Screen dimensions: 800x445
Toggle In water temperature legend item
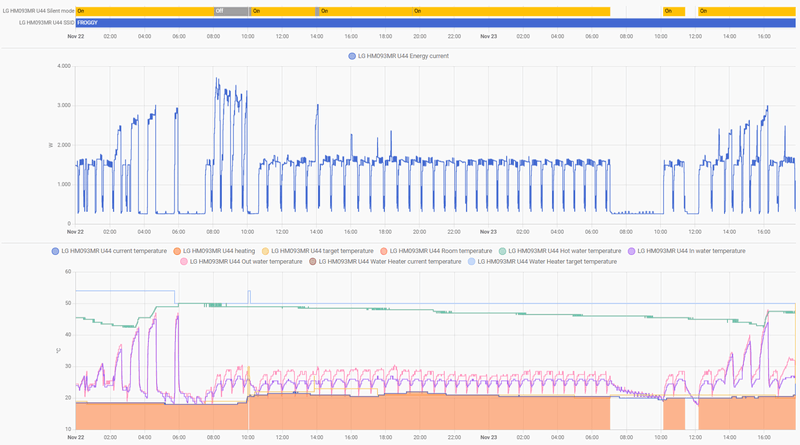(x=687, y=251)
